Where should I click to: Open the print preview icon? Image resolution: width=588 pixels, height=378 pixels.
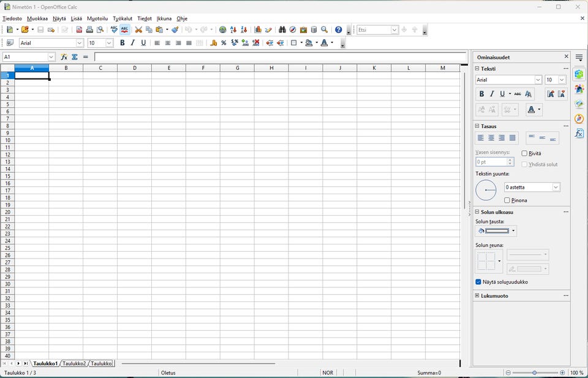[x=100, y=29]
